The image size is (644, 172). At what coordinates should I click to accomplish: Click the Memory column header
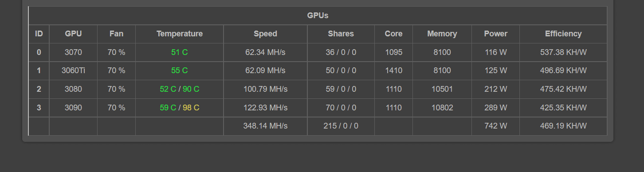click(442, 34)
